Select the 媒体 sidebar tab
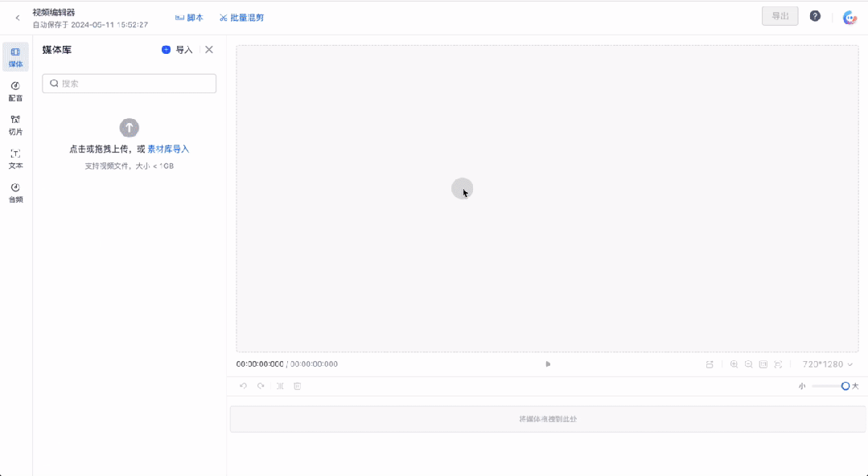The height and width of the screenshot is (476, 868). (15, 57)
